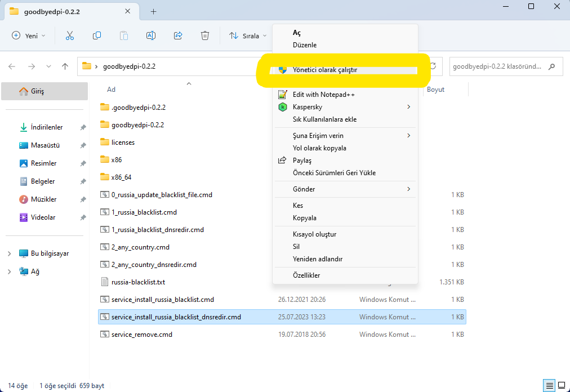Select service_remove.cmd file
Viewport: 570px width, 392px height.
coord(141,335)
